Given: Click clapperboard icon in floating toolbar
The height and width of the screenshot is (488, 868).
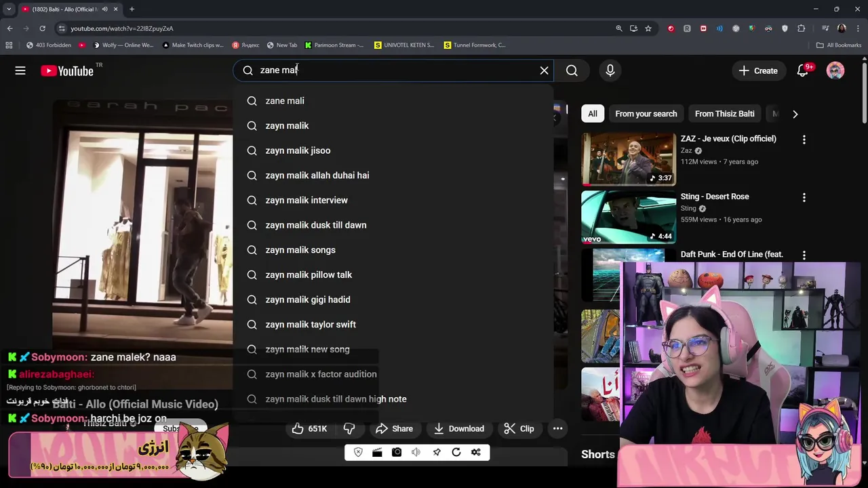Looking at the screenshot, I should 377,452.
